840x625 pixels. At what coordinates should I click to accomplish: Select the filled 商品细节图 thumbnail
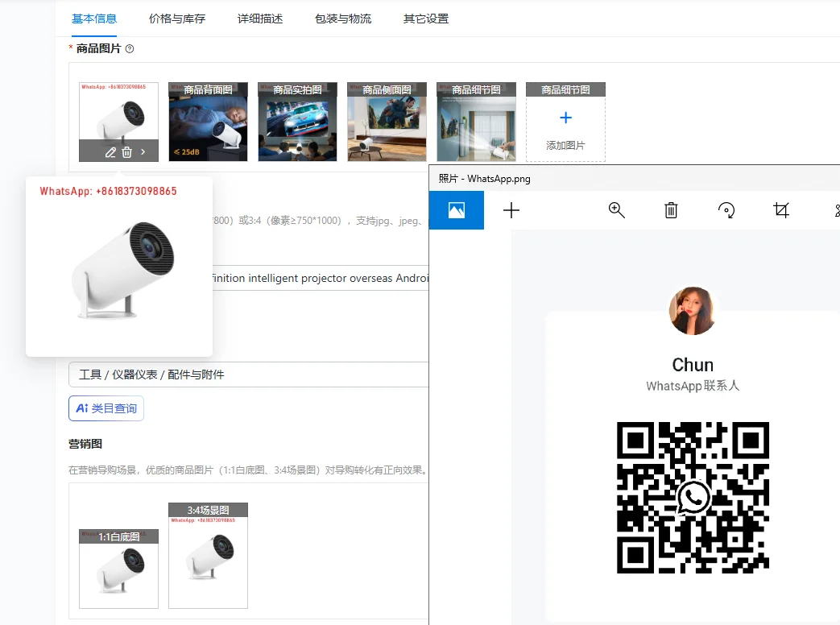coord(477,122)
